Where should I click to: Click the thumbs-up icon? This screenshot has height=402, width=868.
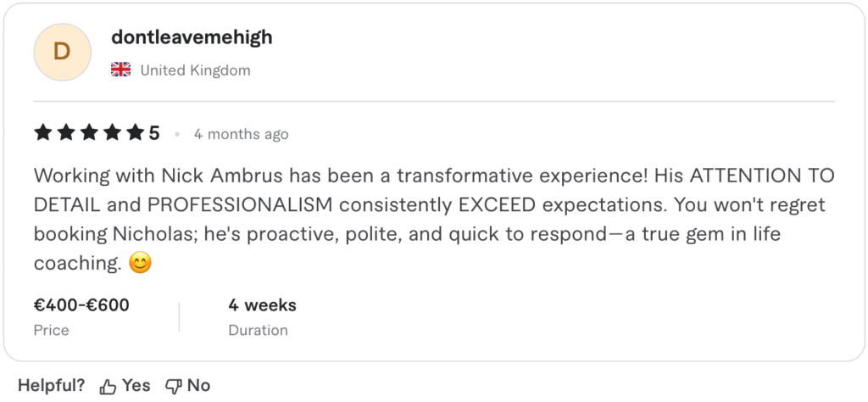pyautogui.click(x=108, y=387)
